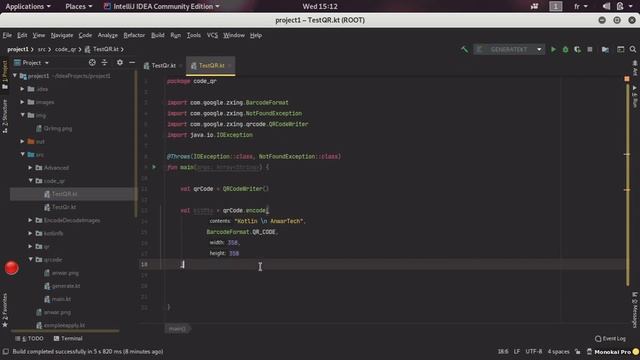
Task: Run the program with the green play button
Action: pos(553,49)
